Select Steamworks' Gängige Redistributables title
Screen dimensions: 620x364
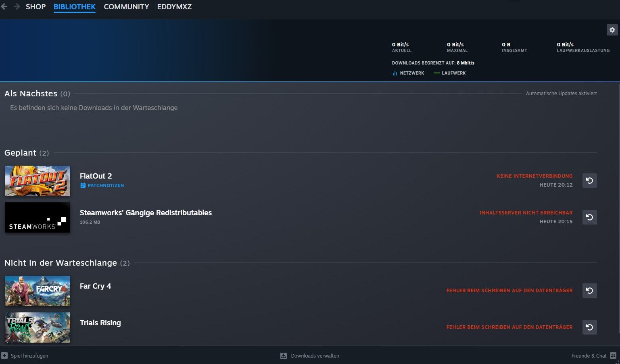(146, 212)
